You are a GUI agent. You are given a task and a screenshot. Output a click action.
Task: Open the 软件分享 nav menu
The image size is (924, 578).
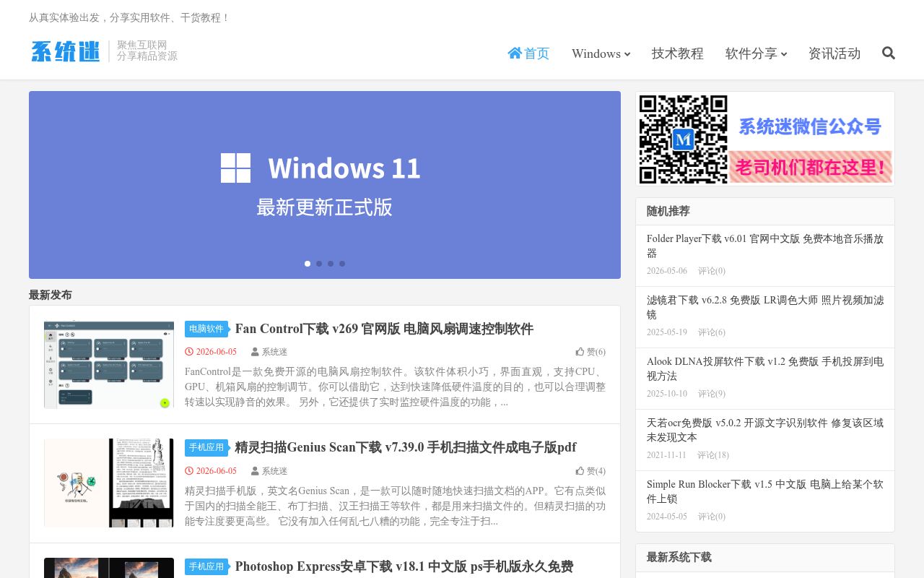coord(756,53)
